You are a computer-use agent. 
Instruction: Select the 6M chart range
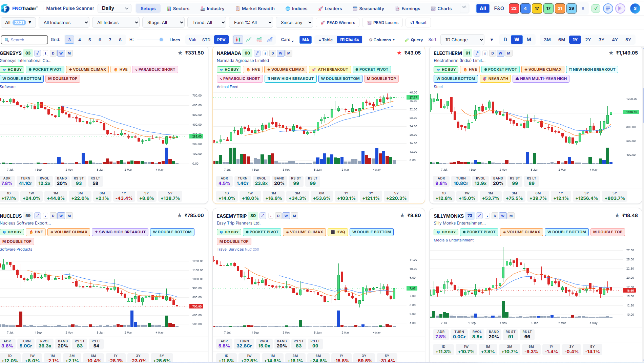click(x=562, y=40)
